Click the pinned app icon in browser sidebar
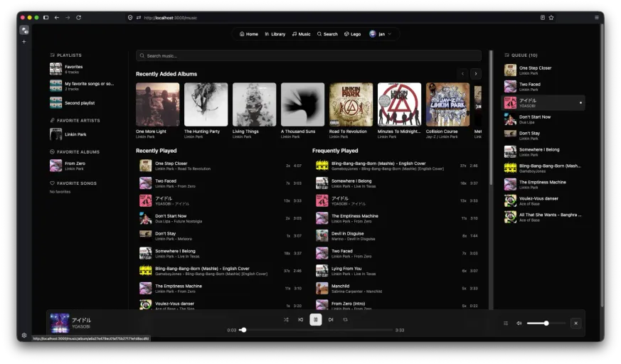This screenshot has width=621, height=364. (x=25, y=30)
